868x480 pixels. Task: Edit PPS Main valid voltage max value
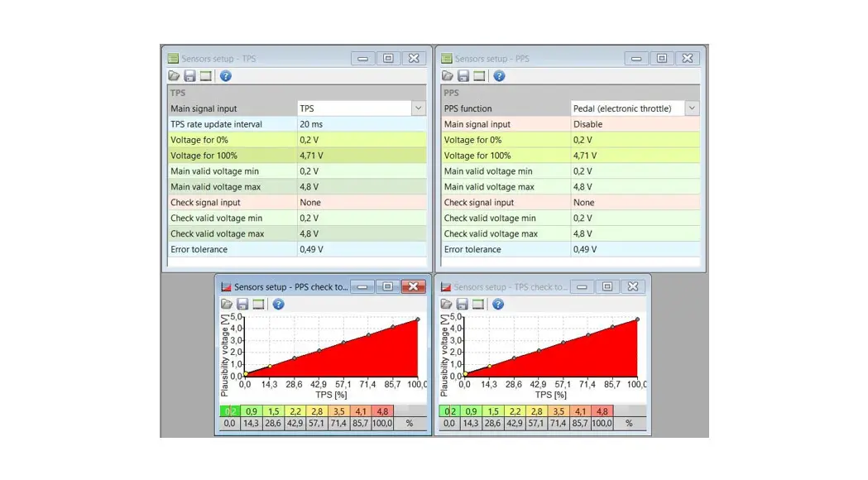635,186
